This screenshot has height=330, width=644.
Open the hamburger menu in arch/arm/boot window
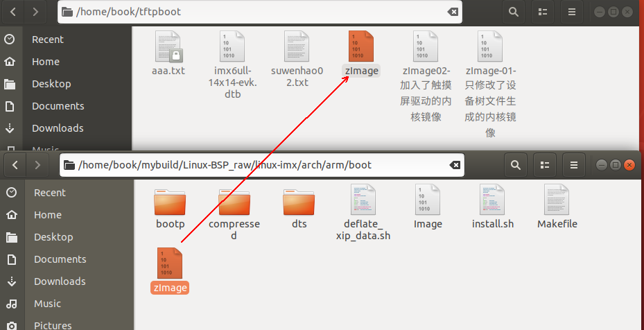(574, 165)
